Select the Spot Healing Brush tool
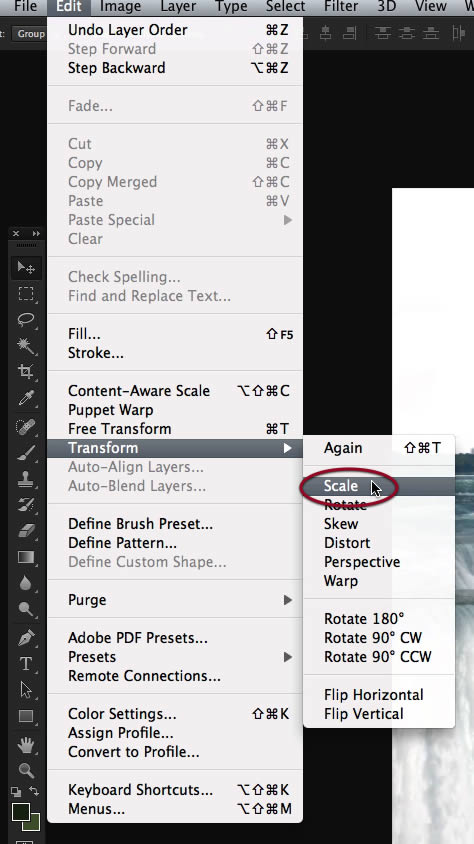The height and width of the screenshot is (844, 474). click(x=26, y=427)
